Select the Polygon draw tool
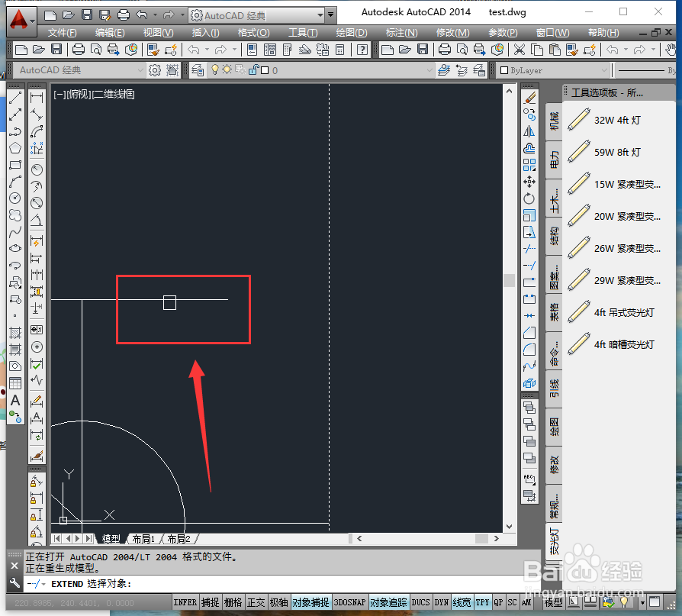Viewport: 682px width, 616px height. click(x=15, y=148)
